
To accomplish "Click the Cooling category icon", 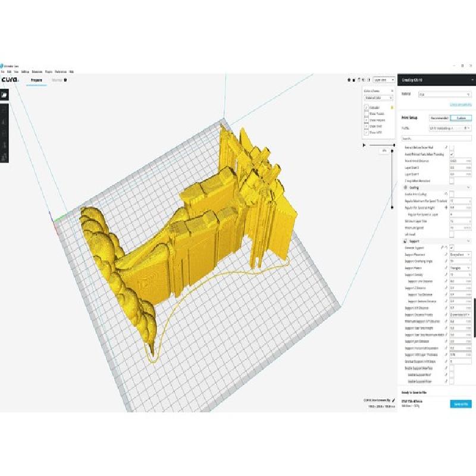I will click(405, 187).
